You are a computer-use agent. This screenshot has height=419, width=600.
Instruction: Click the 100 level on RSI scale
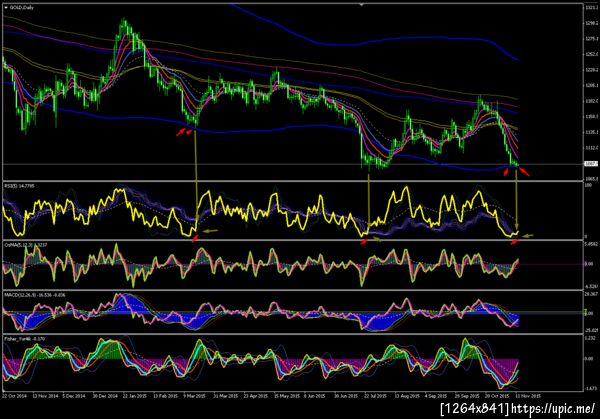click(588, 185)
